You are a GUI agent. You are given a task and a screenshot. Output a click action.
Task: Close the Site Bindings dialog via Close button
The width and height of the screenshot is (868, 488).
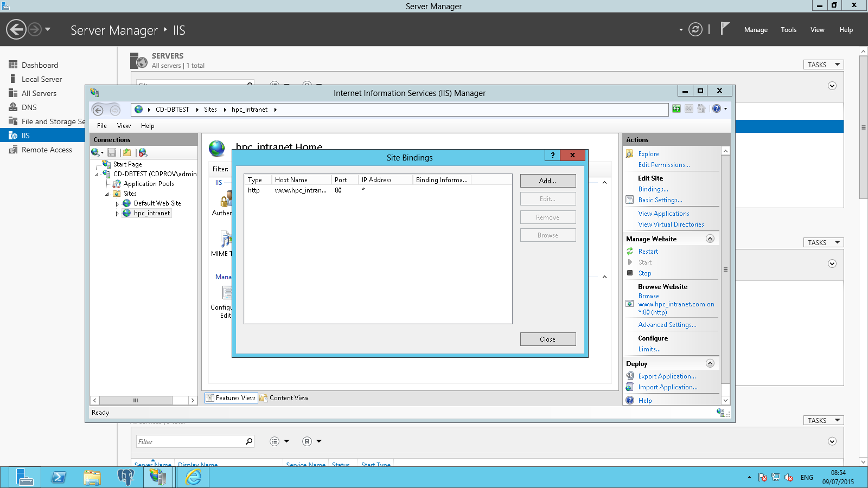(548, 339)
